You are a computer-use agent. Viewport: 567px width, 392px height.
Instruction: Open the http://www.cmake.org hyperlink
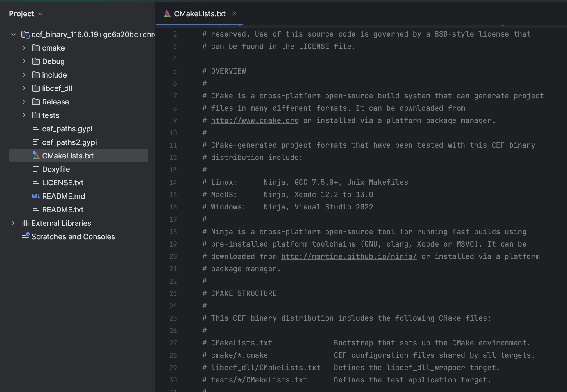(x=255, y=120)
